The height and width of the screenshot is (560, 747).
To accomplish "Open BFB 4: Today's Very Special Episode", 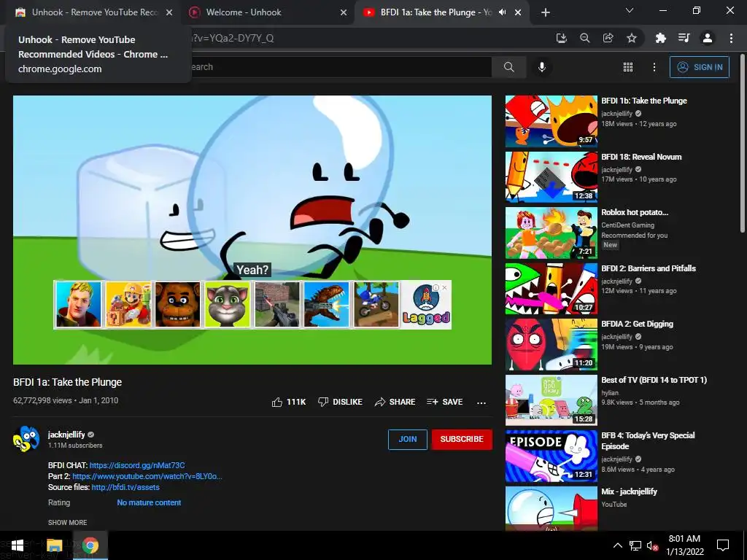I will coord(648,440).
